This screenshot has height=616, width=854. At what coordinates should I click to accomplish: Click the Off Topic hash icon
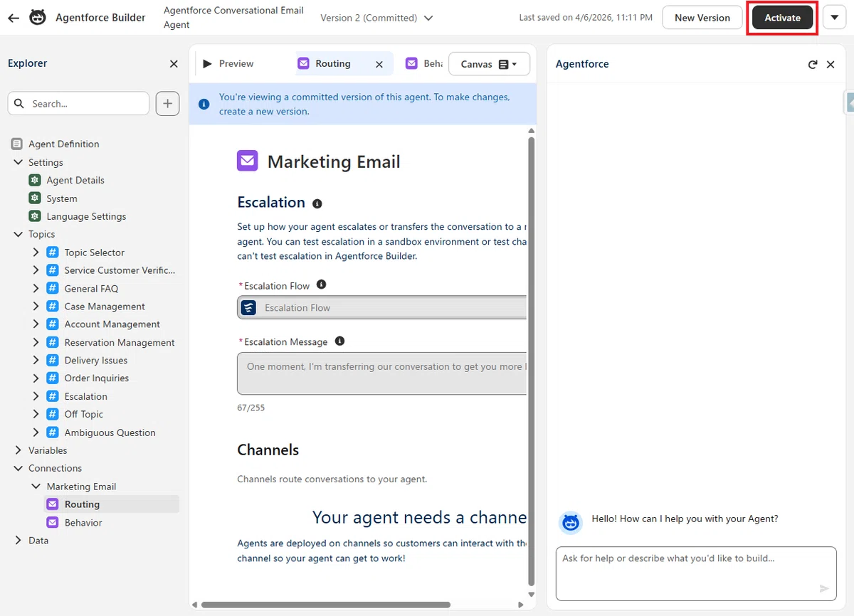(x=52, y=414)
